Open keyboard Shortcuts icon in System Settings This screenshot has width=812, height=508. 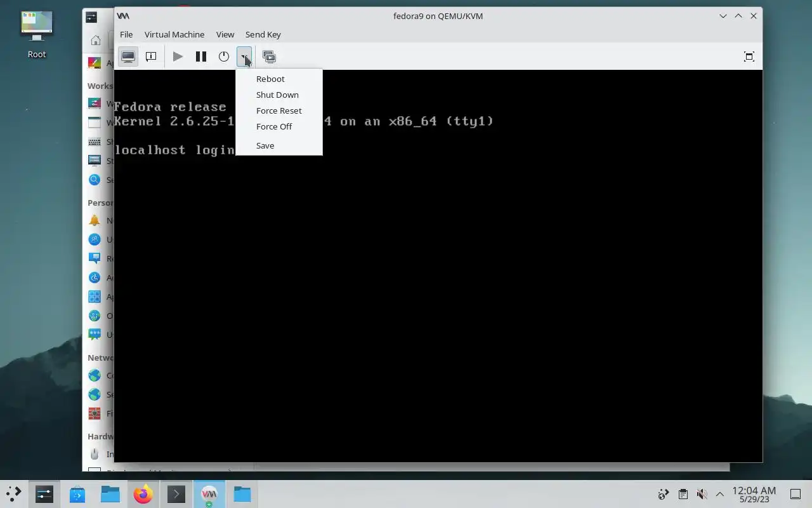95,142
